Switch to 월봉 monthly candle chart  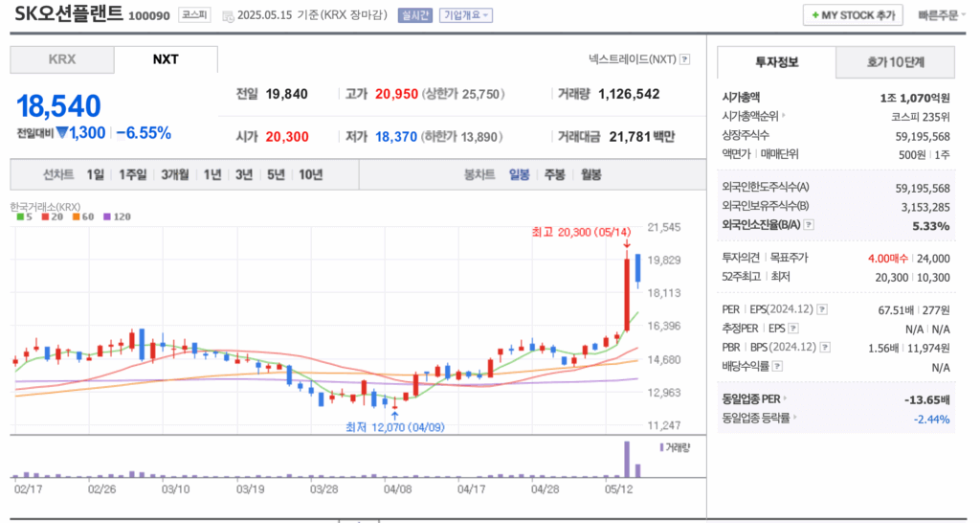pyautogui.click(x=591, y=174)
